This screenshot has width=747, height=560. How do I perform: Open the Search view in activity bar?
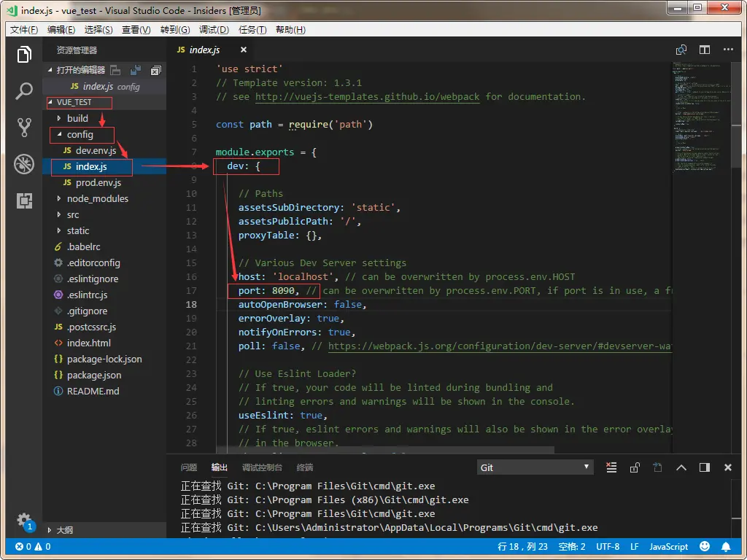point(24,91)
